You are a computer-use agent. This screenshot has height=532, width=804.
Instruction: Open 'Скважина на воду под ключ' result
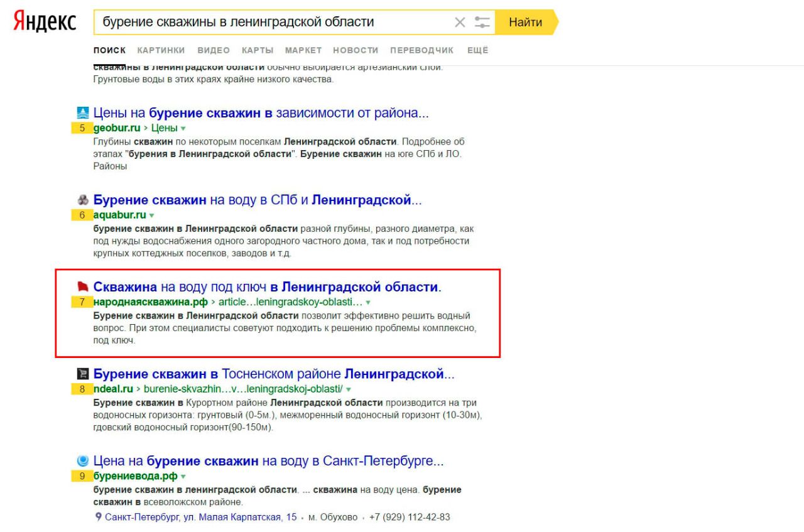(x=267, y=288)
